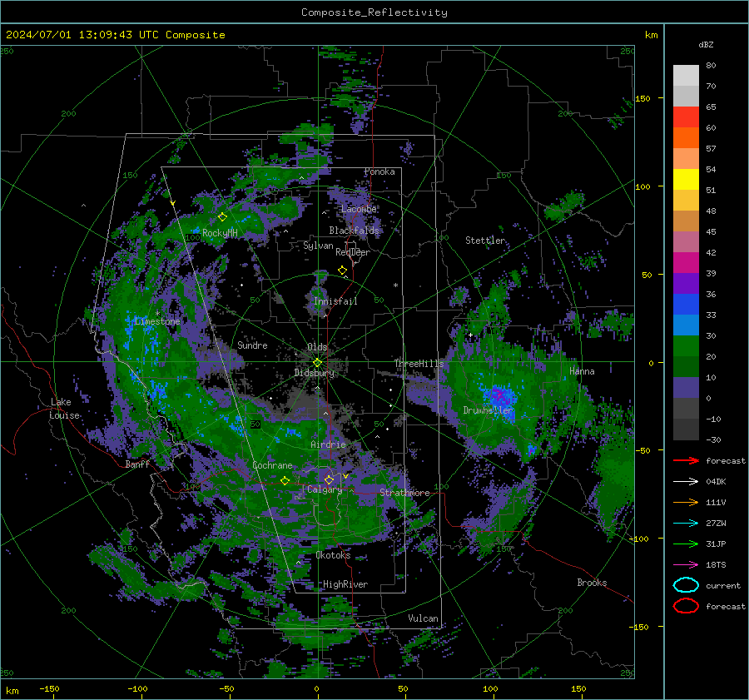
Task: Click the Vulcan city label
Action: [x=423, y=618]
